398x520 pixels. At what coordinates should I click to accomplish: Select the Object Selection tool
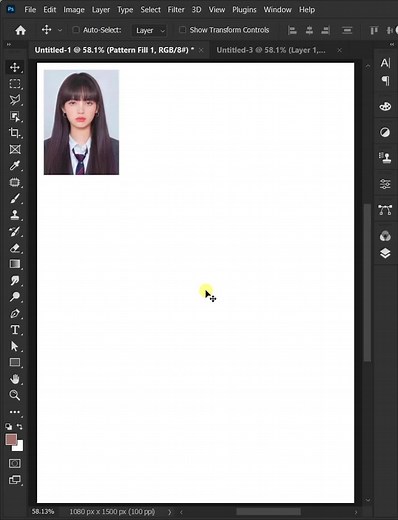click(15, 116)
